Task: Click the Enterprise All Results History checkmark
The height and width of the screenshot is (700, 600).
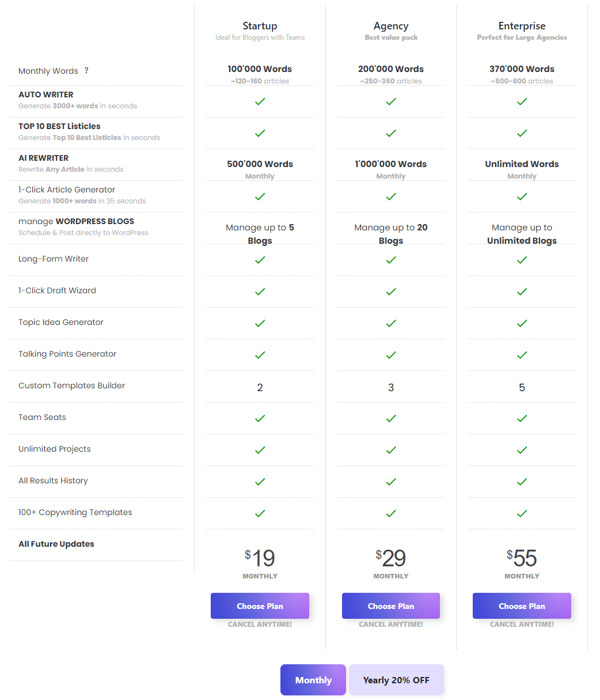Action: 522,482
